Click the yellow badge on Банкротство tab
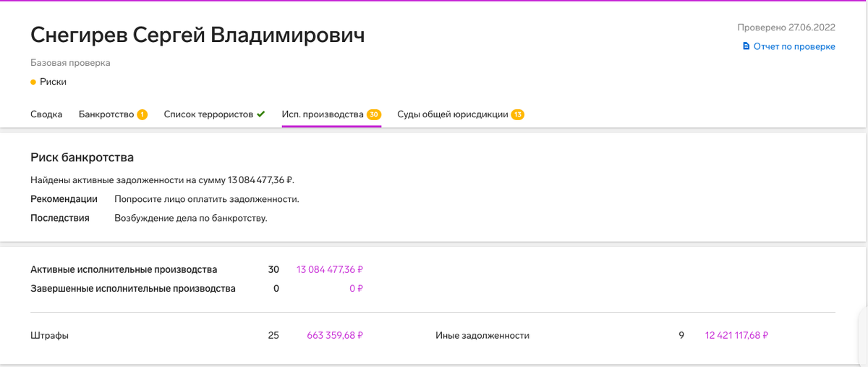Viewport: 868px width, 367px height. point(142,114)
